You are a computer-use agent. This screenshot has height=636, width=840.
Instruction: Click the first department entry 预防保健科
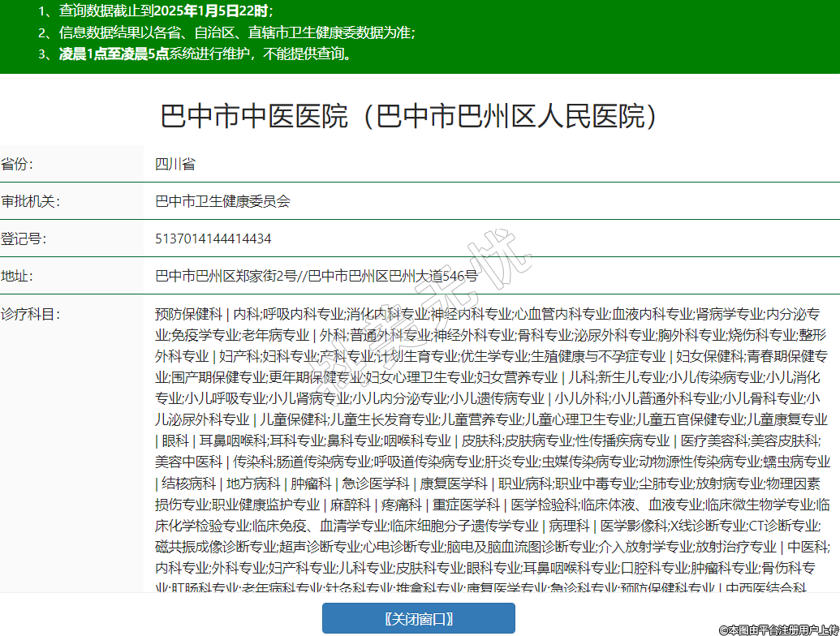(188, 314)
